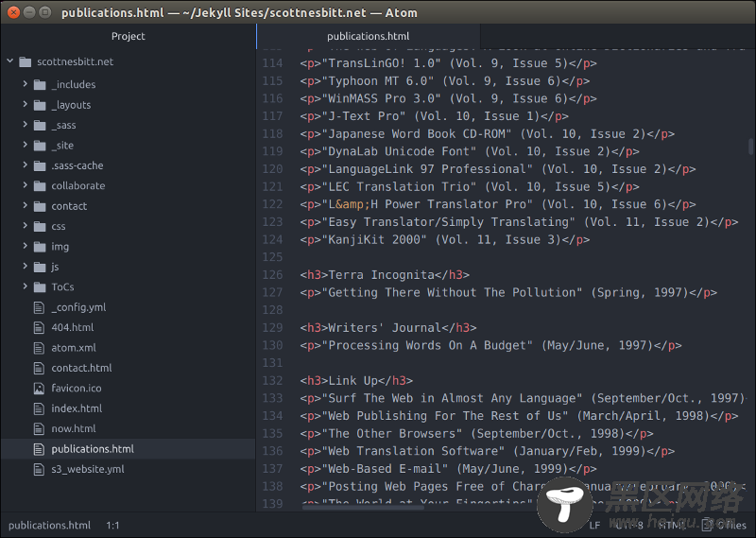Open index.html in the project tree
The image size is (756, 538).
click(77, 408)
